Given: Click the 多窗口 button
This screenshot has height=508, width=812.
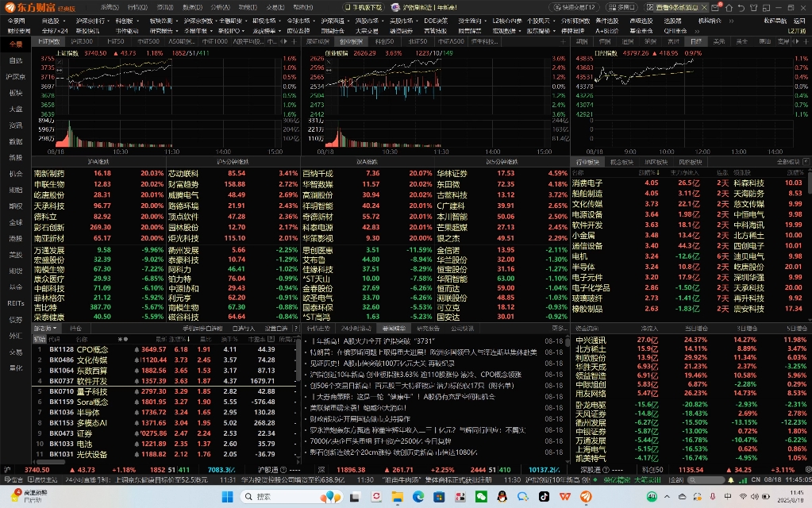Looking at the screenshot, I should click(x=622, y=8).
